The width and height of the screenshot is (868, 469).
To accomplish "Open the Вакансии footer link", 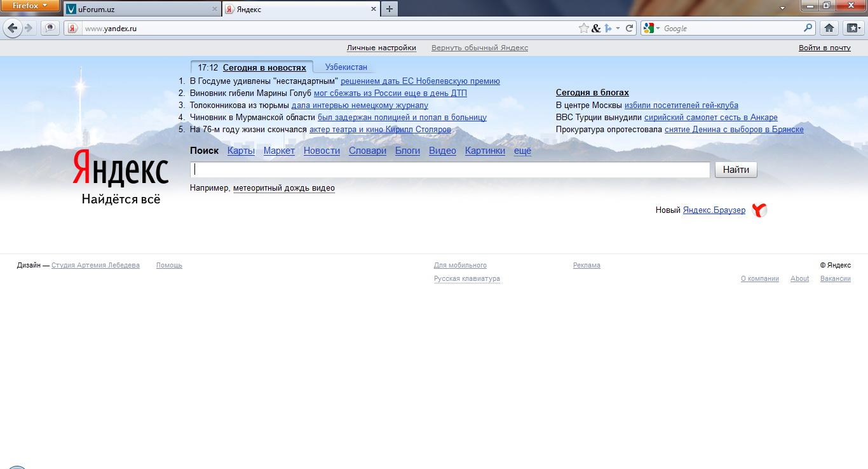I will [x=836, y=279].
